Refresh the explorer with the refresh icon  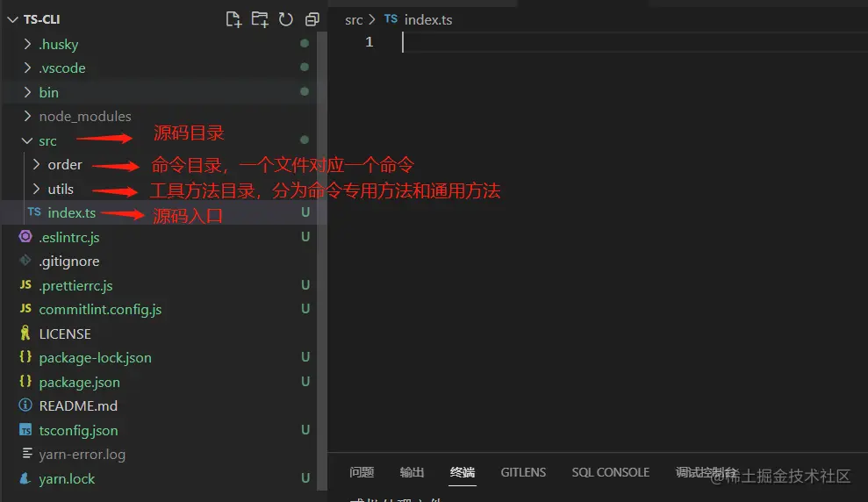coord(285,19)
